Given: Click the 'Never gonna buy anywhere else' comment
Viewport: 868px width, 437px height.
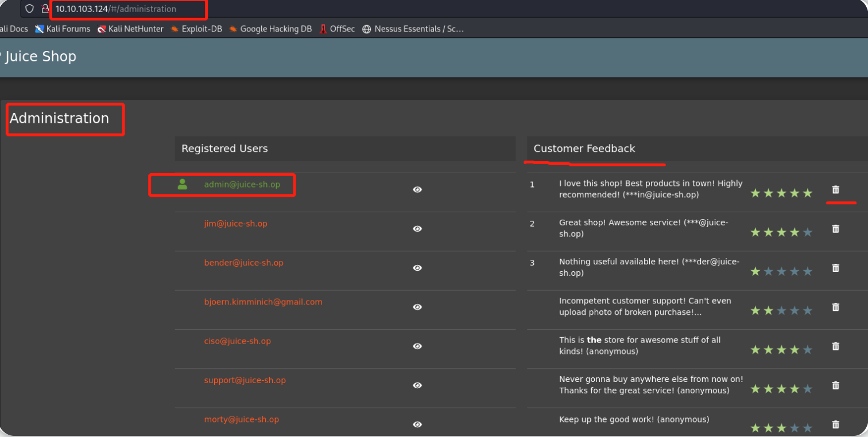Looking at the screenshot, I should coord(652,385).
